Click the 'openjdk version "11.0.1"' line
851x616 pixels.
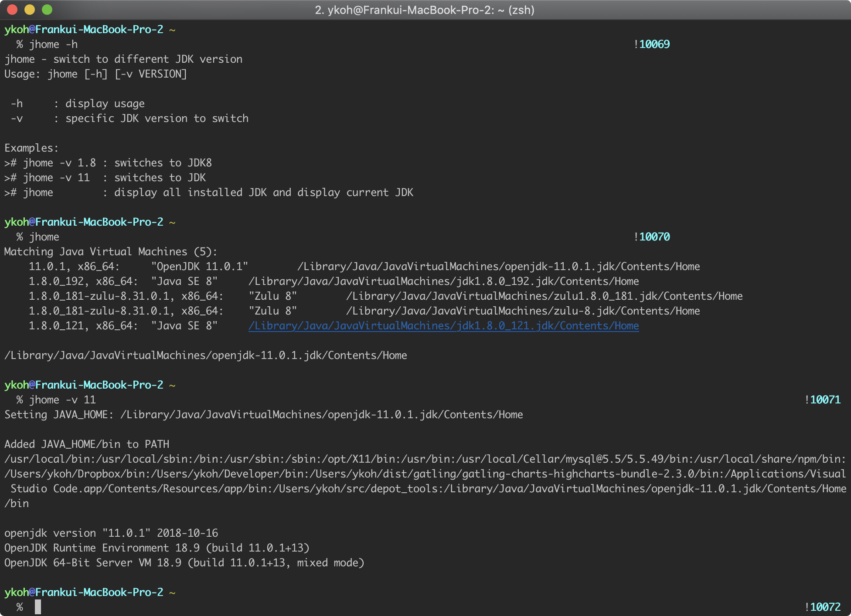tap(111, 533)
